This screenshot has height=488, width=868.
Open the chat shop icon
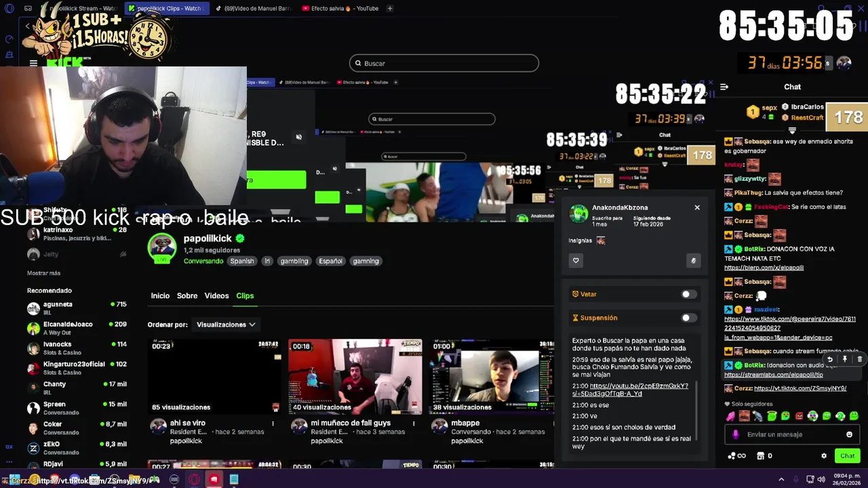(x=760, y=456)
